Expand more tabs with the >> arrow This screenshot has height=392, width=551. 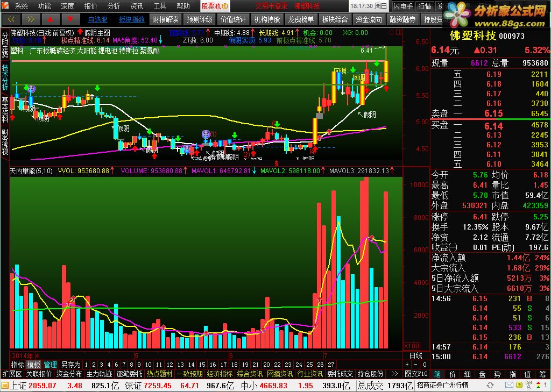pyautogui.click(x=394, y=374)
